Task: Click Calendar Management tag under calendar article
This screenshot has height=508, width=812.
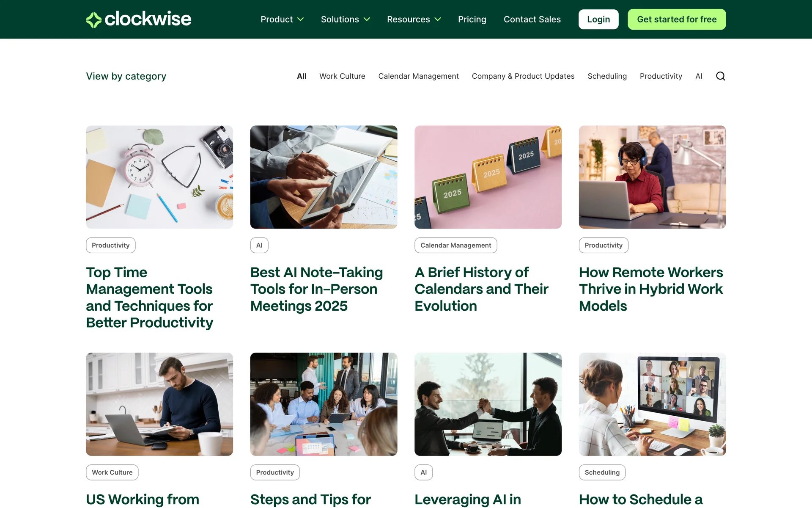Action: [455, 245]
